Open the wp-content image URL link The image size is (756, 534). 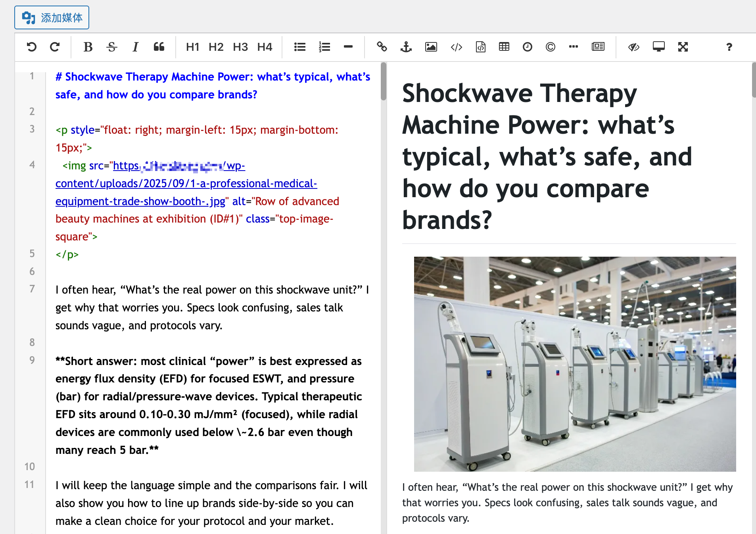tap(186, 183)
